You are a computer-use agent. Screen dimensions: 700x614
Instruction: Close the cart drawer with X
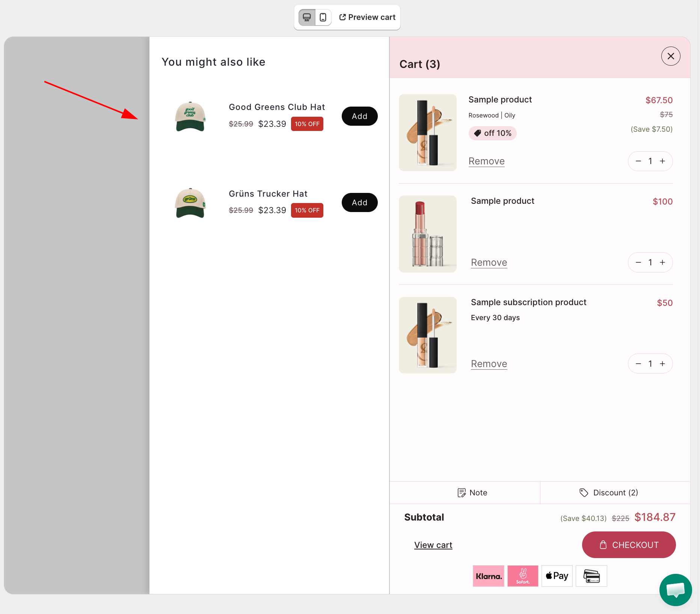671,56
